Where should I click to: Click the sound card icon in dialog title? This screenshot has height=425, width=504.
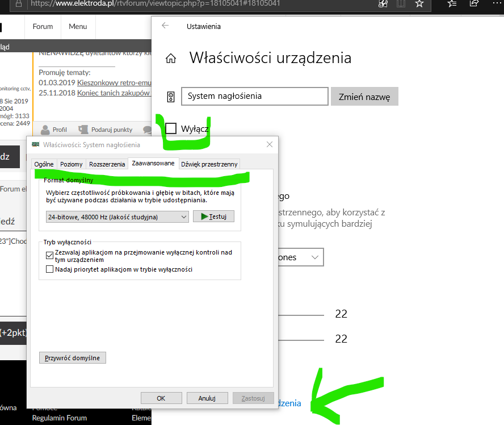pos(35,144)
